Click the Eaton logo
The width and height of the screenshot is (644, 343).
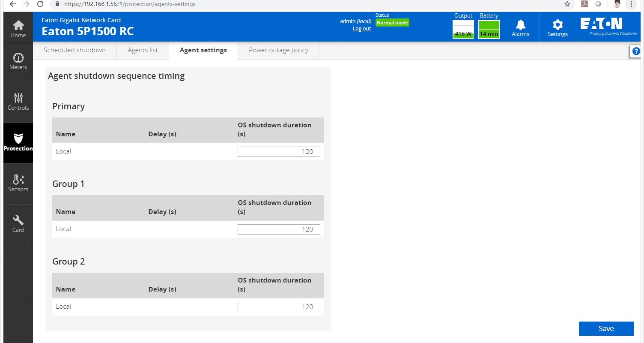pyautogui.click(x=608, y=26)
